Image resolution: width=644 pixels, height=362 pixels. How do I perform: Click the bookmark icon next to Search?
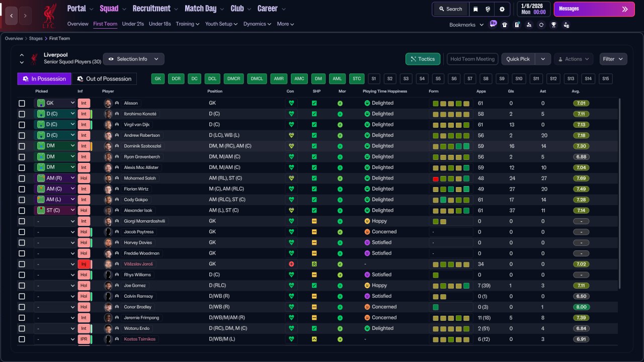[x=475, y=9]
